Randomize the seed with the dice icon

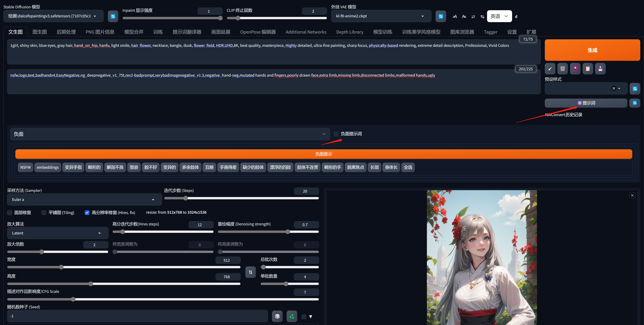(277, 316)
